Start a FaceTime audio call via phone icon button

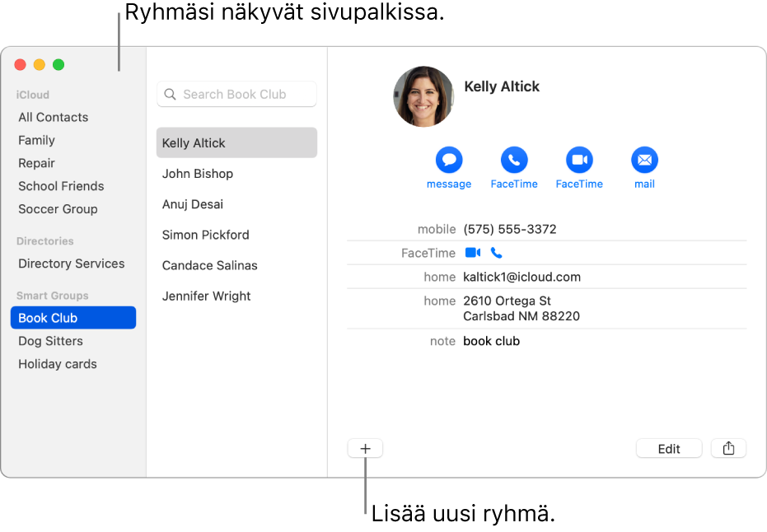[x=513, y=160]
